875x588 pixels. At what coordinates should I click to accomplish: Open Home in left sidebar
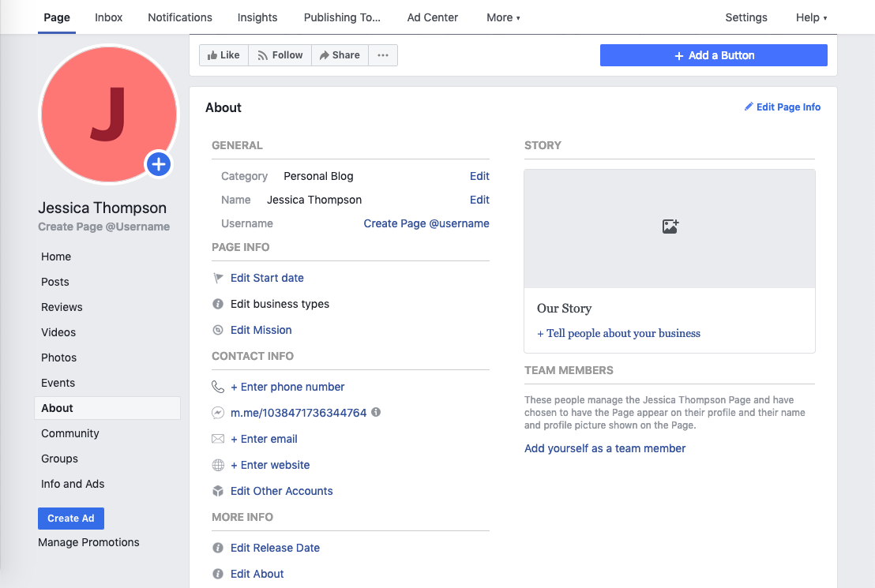[56, 257]
